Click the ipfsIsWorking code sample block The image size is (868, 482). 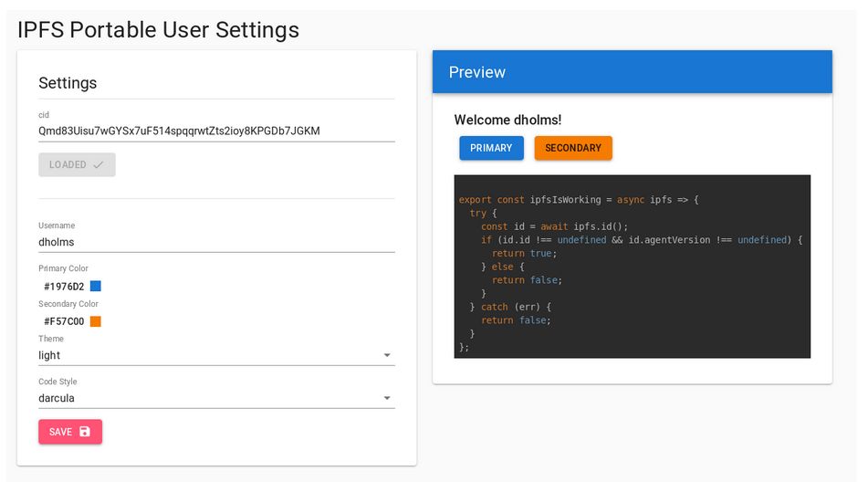pos(632,267)
